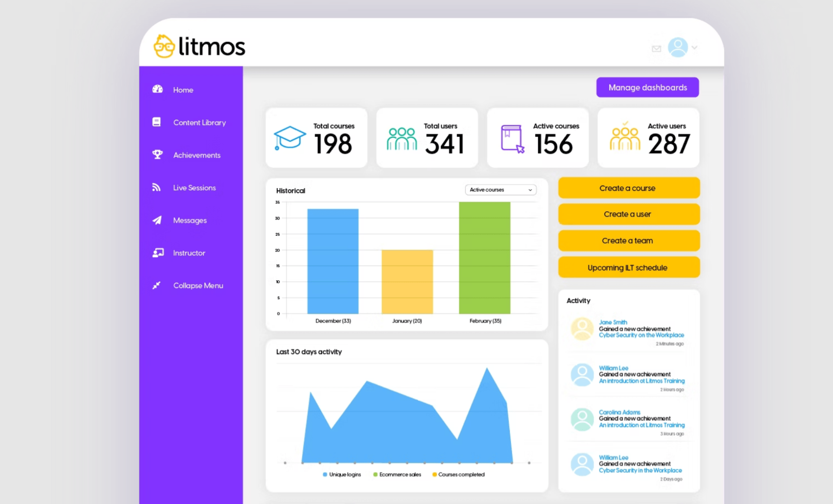
Task: Open Upcoming ILT schedule button
Action: tap(629, 267)
